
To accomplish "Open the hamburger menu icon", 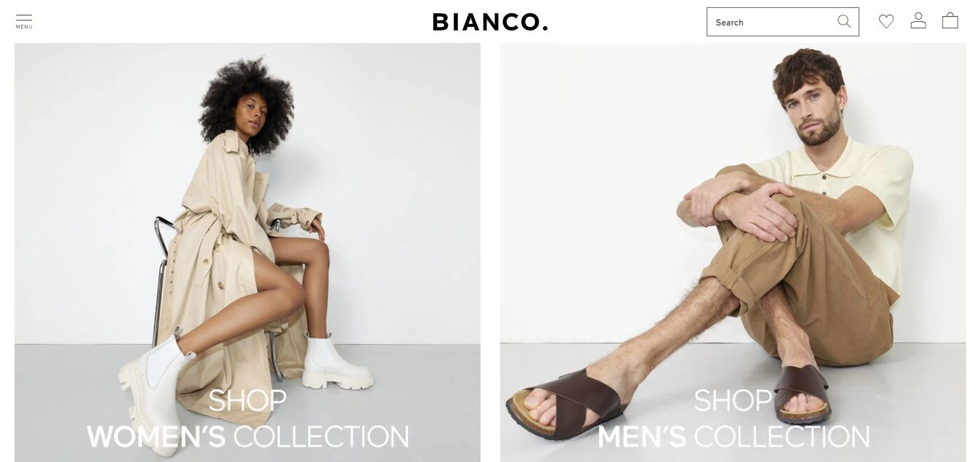I will [x=24, y=18].
